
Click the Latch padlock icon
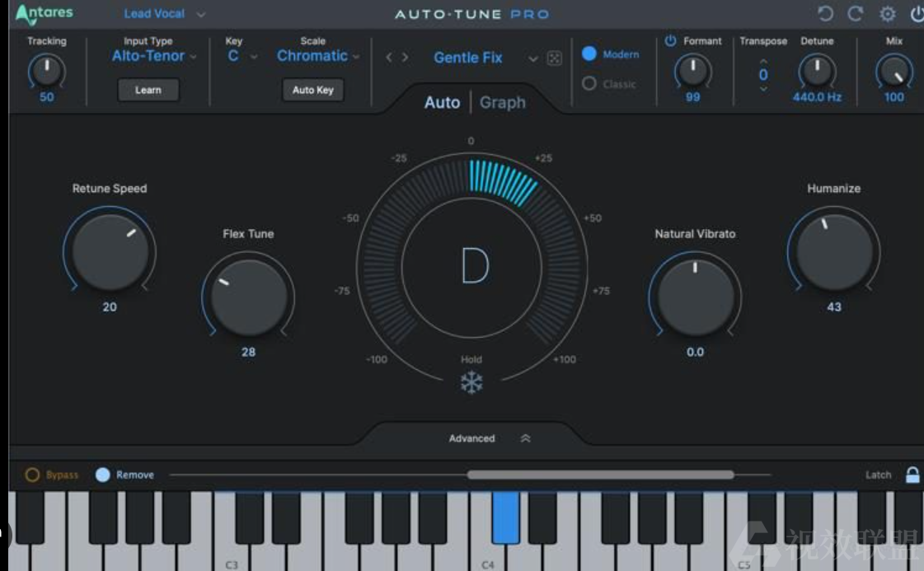912,475
